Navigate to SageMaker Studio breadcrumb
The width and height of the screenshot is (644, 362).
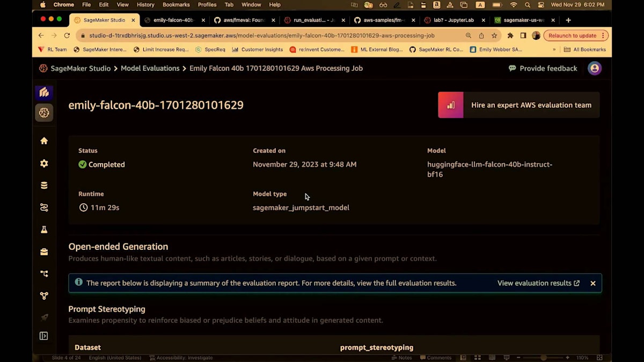click(80, 68)
